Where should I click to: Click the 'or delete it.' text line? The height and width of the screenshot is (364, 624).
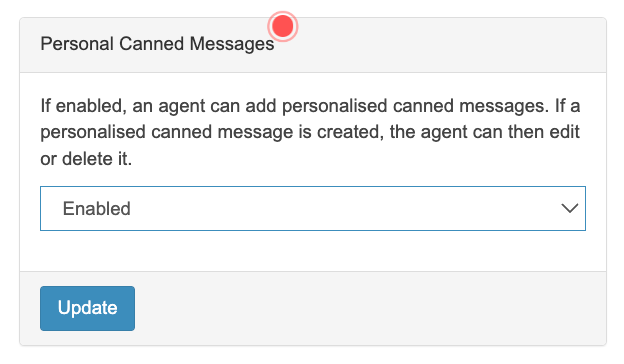[x=86, y=159]
